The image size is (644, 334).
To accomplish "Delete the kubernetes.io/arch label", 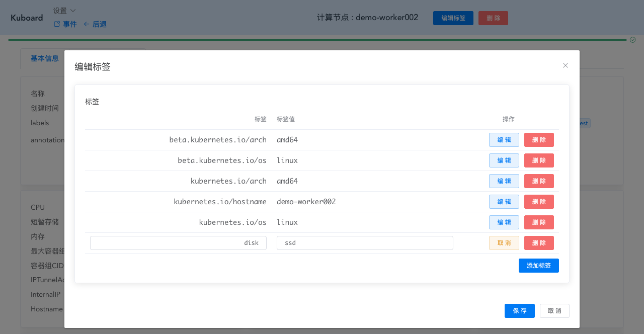I will pos(539,181).
